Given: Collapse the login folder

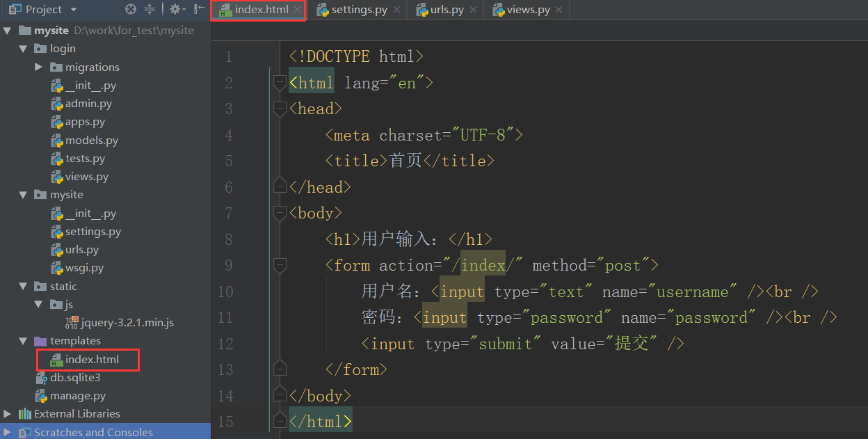Looking at the screenshot, I should [x=24, y=49].
